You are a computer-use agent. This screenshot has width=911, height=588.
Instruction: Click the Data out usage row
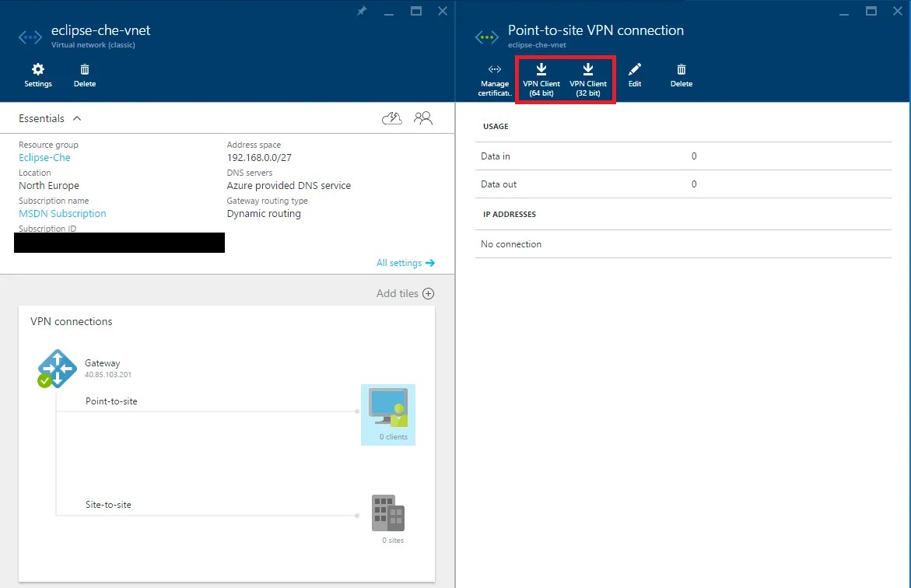pos(683,184)
